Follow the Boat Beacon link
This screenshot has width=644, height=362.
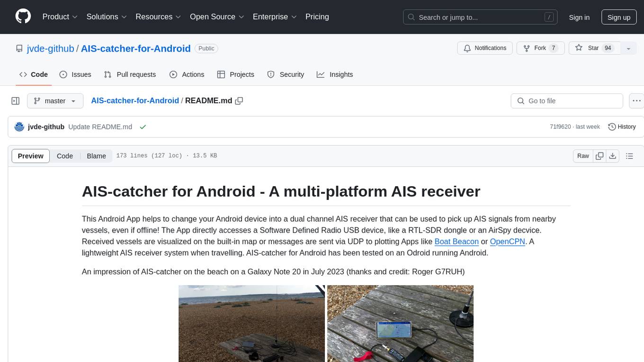click(x=456, y=242)
